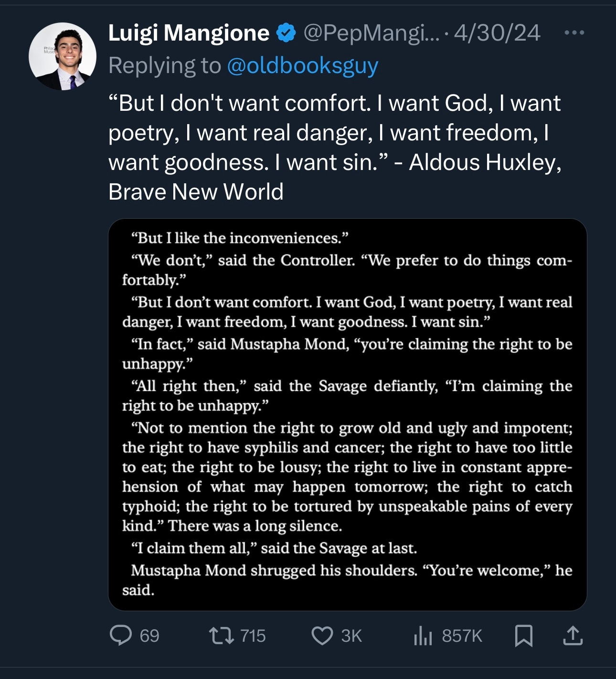Image resolution: width=616 pixels, height=679 pixels.
Task: Tap the retweet arrows icon
Action: point(222,636)
